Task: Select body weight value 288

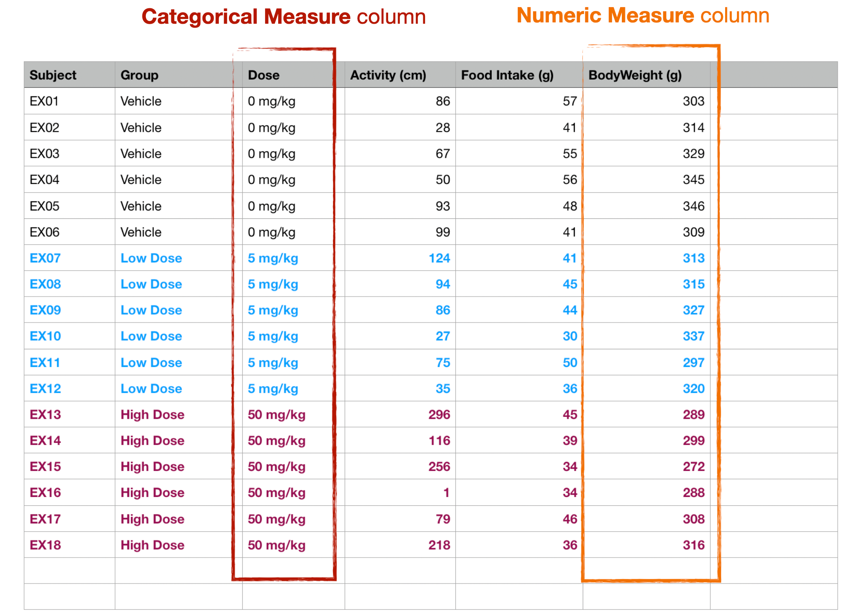Action: (646, 493)
